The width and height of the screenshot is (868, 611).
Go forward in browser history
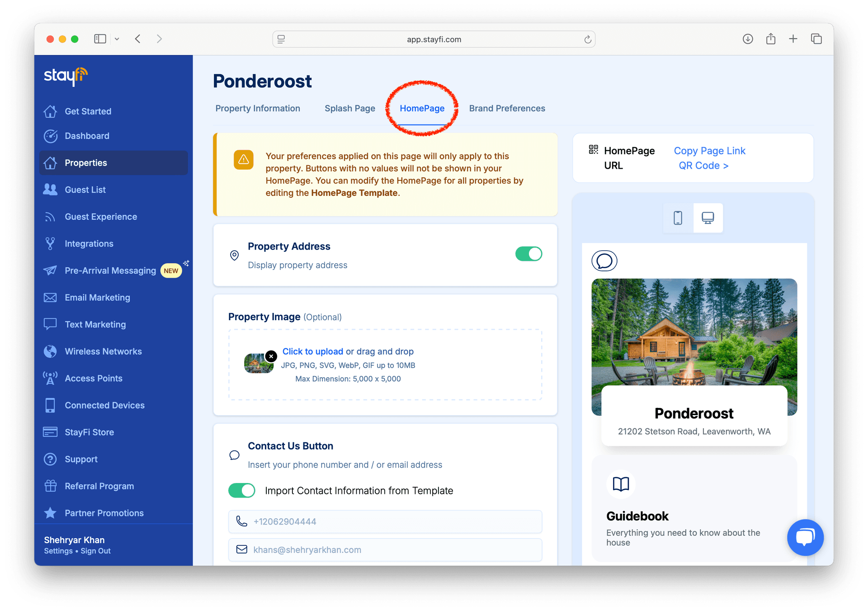(159, 39)
